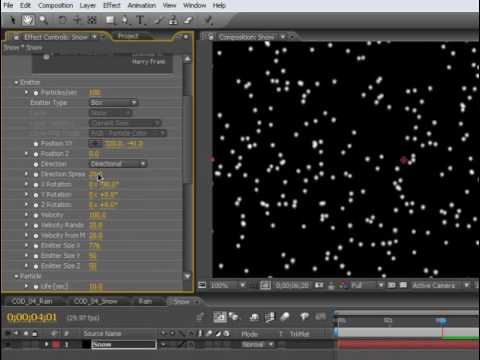Select the Zoom magnifier tool
Viewport: 480px width, 360px height.
coord(43,20)
